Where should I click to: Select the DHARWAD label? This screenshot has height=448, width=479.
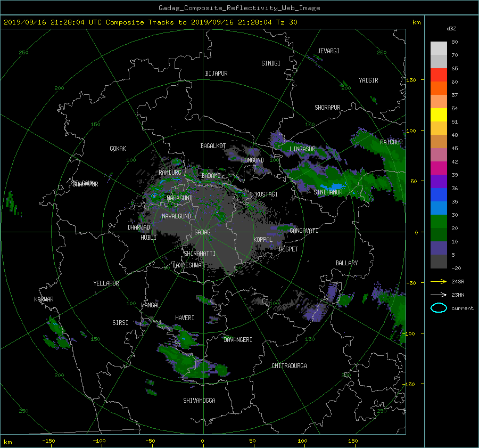click(x=139, y=227)
